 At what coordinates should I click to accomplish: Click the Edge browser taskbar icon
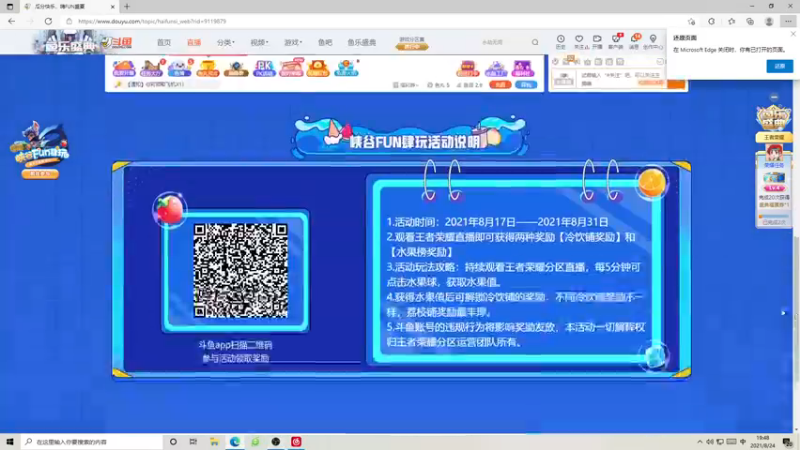235,442
